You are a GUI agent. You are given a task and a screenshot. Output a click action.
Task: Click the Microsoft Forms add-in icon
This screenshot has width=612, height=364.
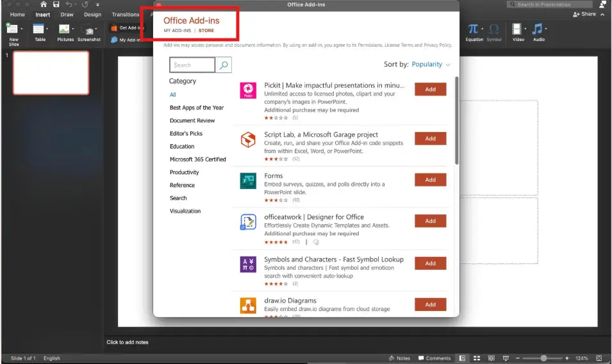pyautogui.click(x=248, y=181)
